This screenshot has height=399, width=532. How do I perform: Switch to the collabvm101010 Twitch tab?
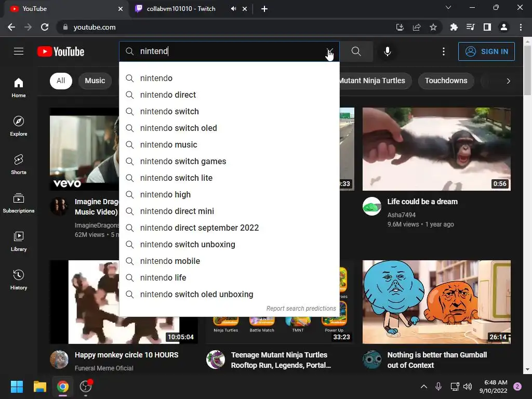click(x=181, y=9)
